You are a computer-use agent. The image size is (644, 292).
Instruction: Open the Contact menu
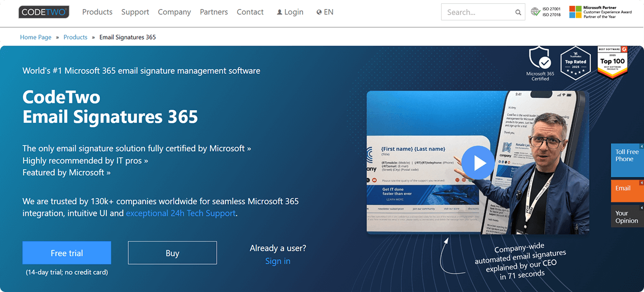pos(250,12)
